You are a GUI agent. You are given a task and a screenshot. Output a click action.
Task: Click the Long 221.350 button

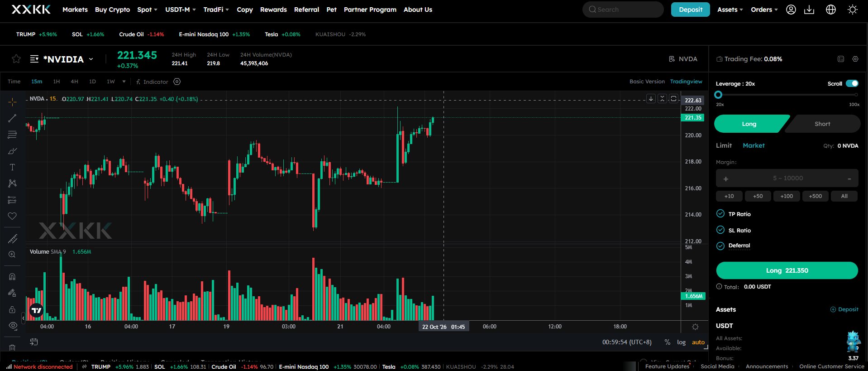[787, 270]
